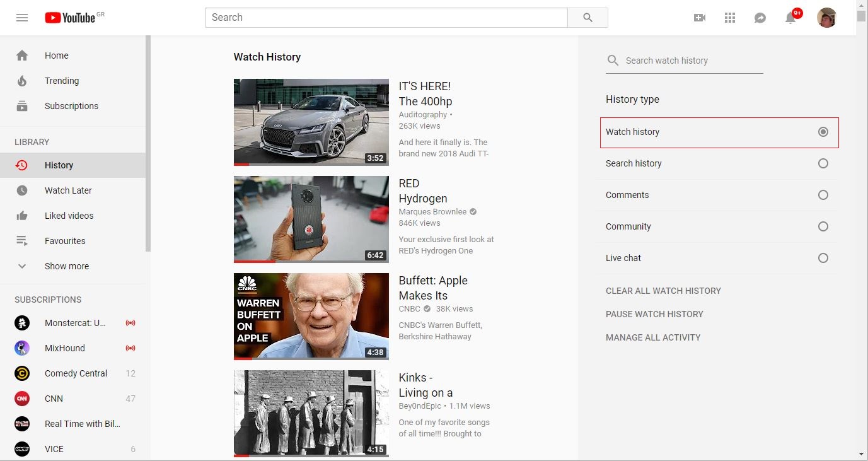Open the hamburger guide menu
Screen dimensions: 868x461
point(22,18)
